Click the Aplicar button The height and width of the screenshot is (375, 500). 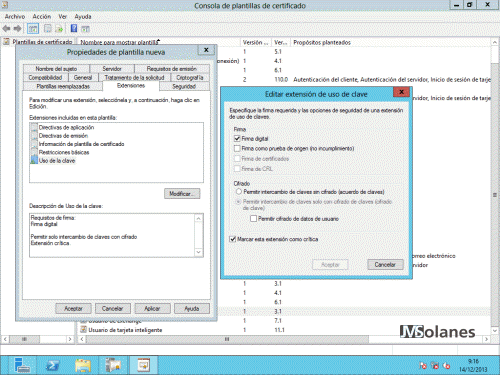pos(152,308)
